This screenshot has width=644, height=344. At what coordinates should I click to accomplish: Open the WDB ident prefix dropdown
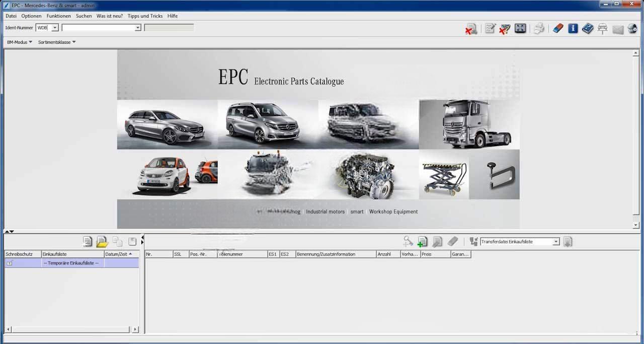55,28
